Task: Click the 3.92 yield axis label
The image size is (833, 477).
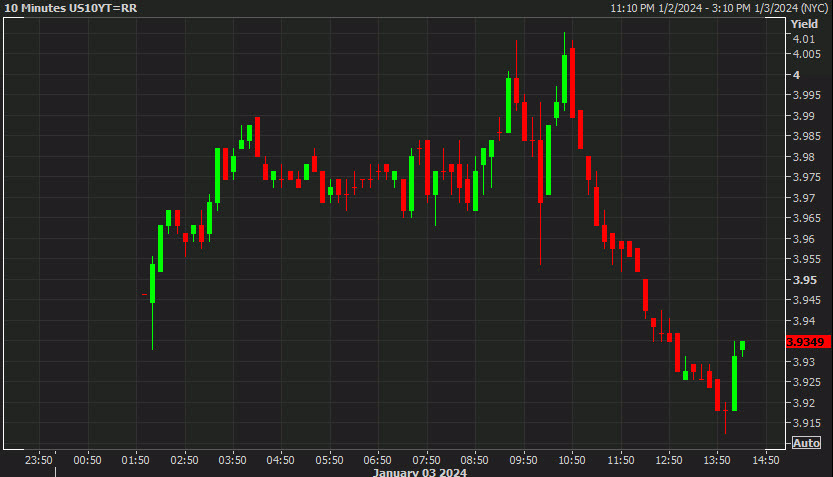Action: pyautogui.click(x=804, y=403)
